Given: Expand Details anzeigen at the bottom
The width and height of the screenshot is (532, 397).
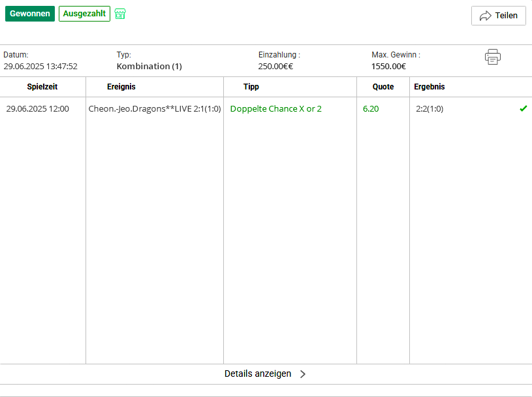Looking at the screenshot, I should coord(266,374).
